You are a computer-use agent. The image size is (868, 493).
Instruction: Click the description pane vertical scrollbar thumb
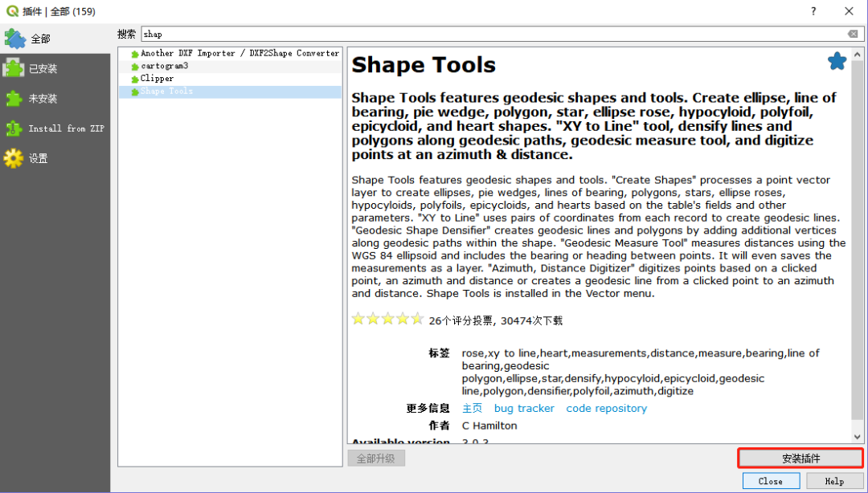tap(857, 241)
